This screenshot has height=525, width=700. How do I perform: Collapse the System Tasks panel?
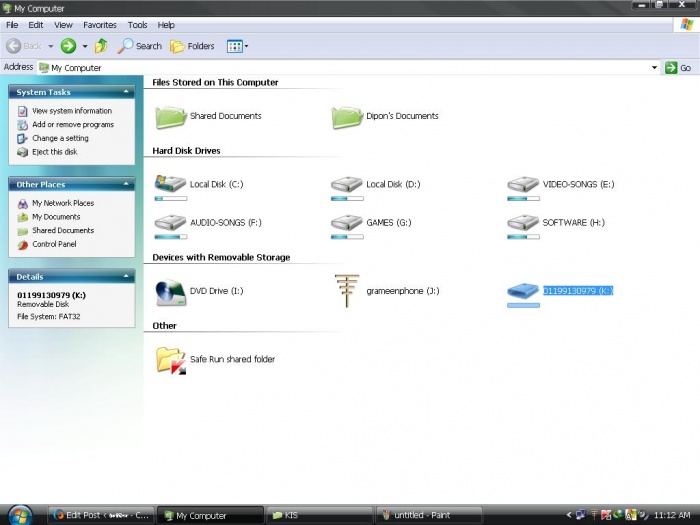[126, 92]
